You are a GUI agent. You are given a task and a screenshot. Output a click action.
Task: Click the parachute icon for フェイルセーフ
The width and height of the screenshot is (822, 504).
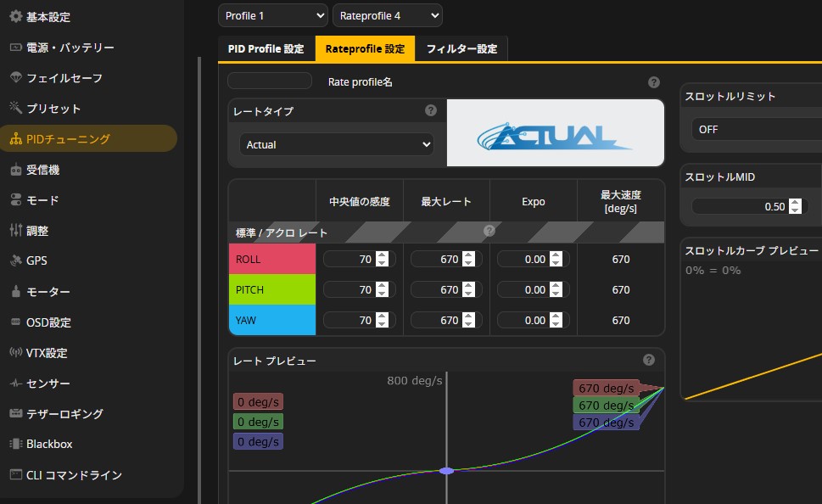coord(15,78)
